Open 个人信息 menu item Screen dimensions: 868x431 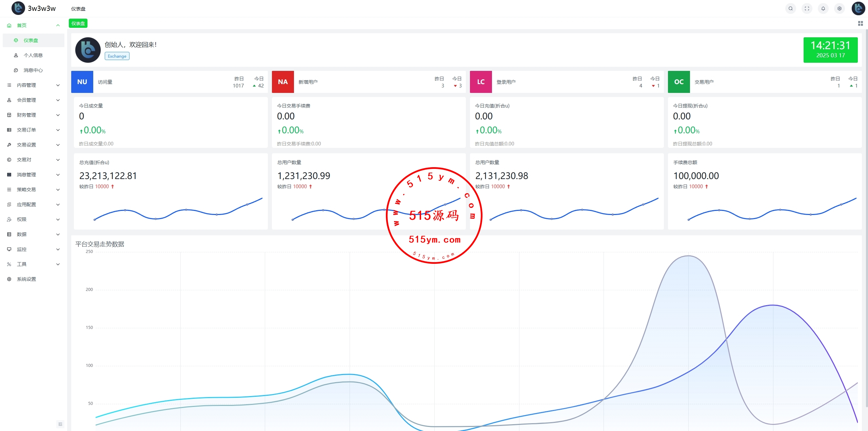tap(33, 55)
